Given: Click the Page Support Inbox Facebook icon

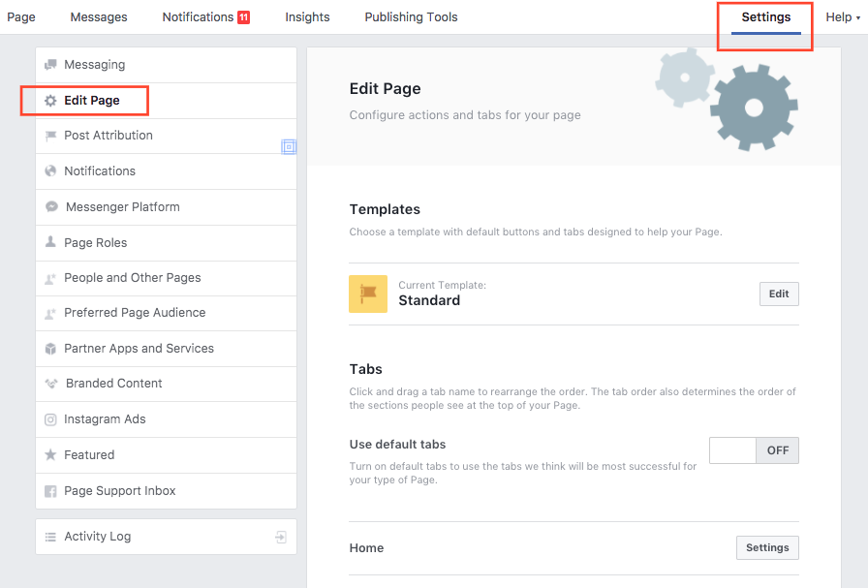Looking at the screenshot, I should [x=50, y=491].
